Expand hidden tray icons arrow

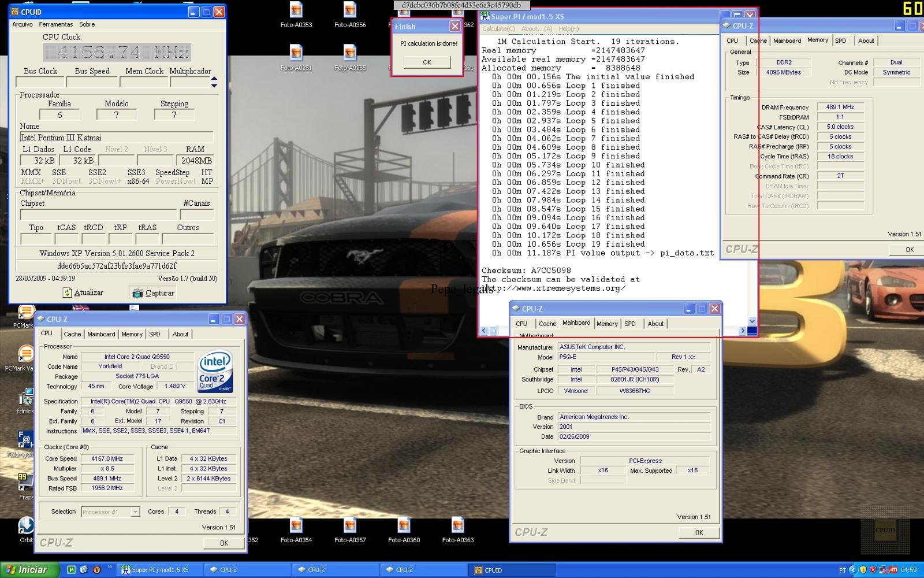pyautogui.click(x=853, y=570)
